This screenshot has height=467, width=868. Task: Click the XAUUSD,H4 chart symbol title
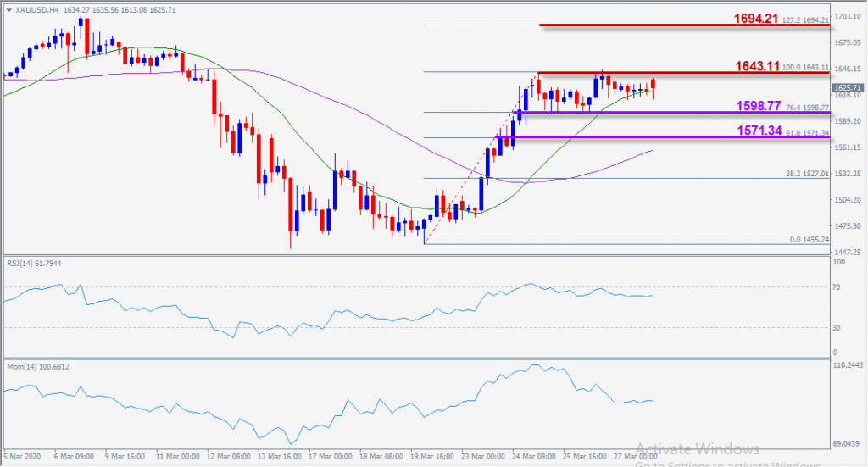(x=35, y=9)
